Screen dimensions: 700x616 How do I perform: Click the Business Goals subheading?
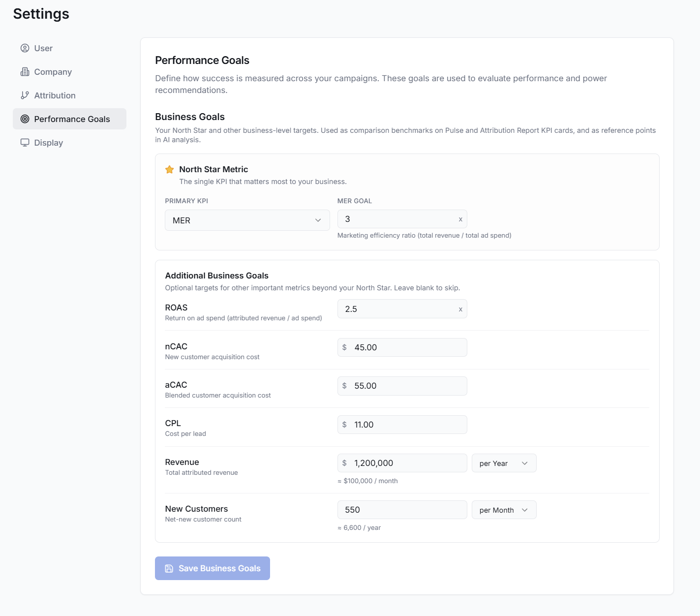[x=190, y=117]
